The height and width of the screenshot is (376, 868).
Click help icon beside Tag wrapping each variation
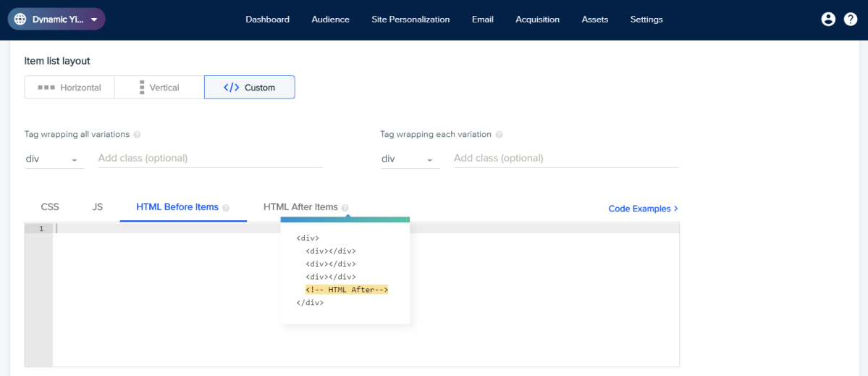point(499,135)
